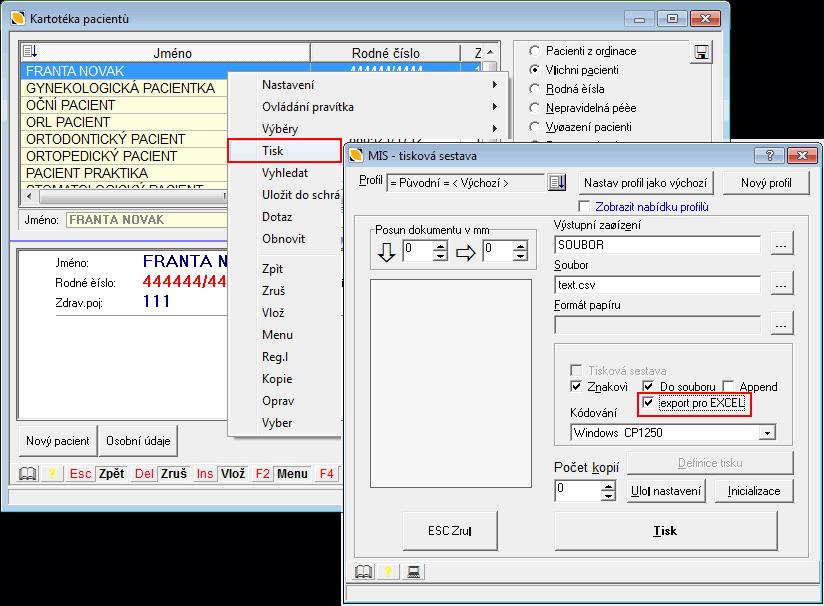Select ORL PACIENT row in patient list
Image resolution: width=824 pixels, height=606 pixels.
coord(125,122)
